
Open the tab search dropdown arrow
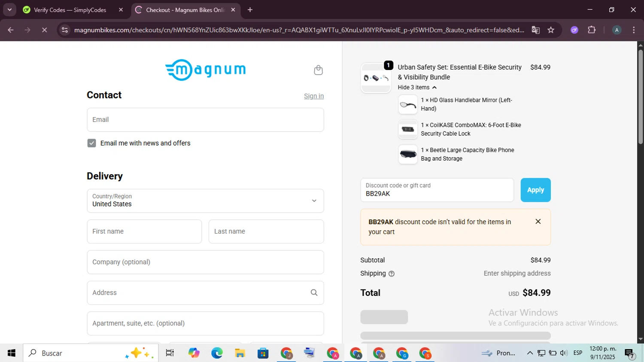[x=9, y=10]
